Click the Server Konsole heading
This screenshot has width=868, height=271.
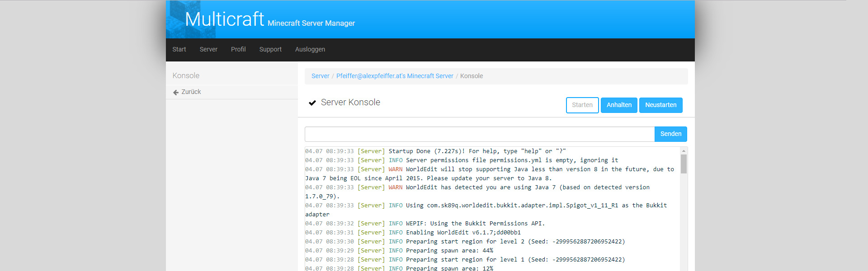350,103
